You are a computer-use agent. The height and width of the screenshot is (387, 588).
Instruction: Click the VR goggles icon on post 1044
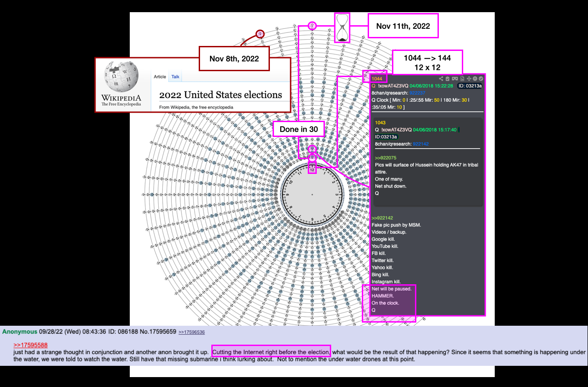pyautogui.click(x=455, y=79)
